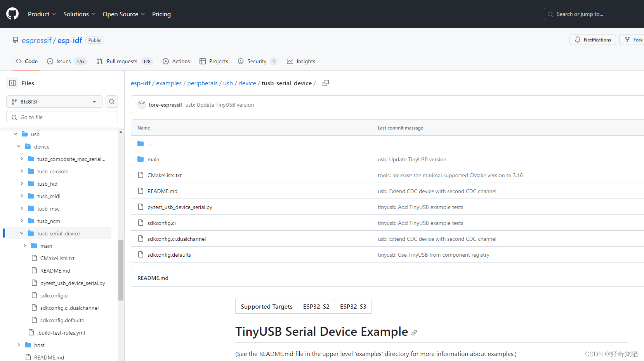644x361 pixels.
Task: Go to usb in breadcrumb
Action: click(x=228, y=83)
